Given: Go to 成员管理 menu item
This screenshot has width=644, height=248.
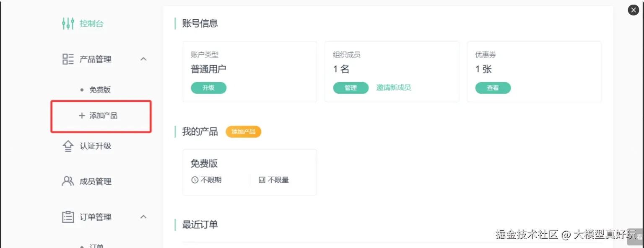Looking at the screenshot, I should (96, 181).
